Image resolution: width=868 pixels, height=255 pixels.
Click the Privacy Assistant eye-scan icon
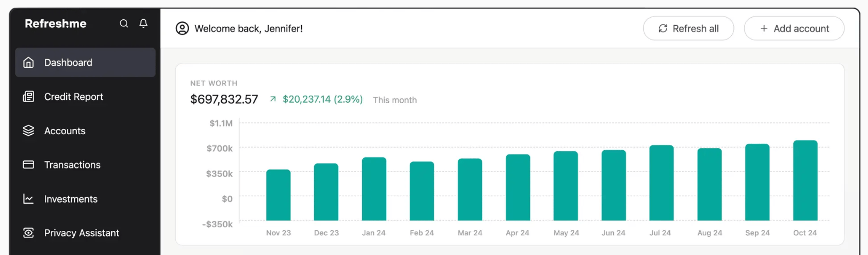28,233
